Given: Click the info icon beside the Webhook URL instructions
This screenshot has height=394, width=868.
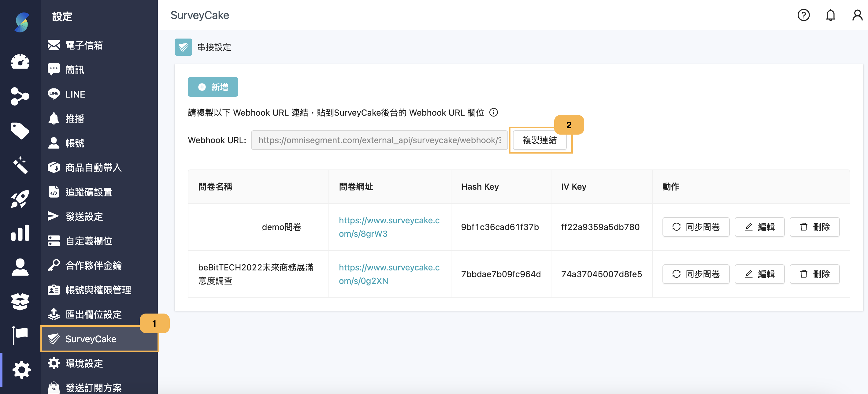Looking at the screenshot, I should click(494, 113).
